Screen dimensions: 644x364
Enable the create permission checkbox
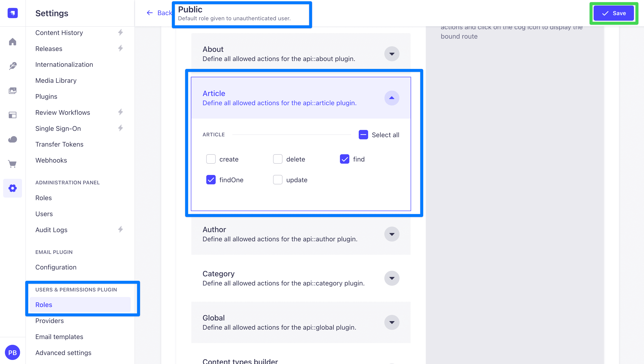[211, 159]
